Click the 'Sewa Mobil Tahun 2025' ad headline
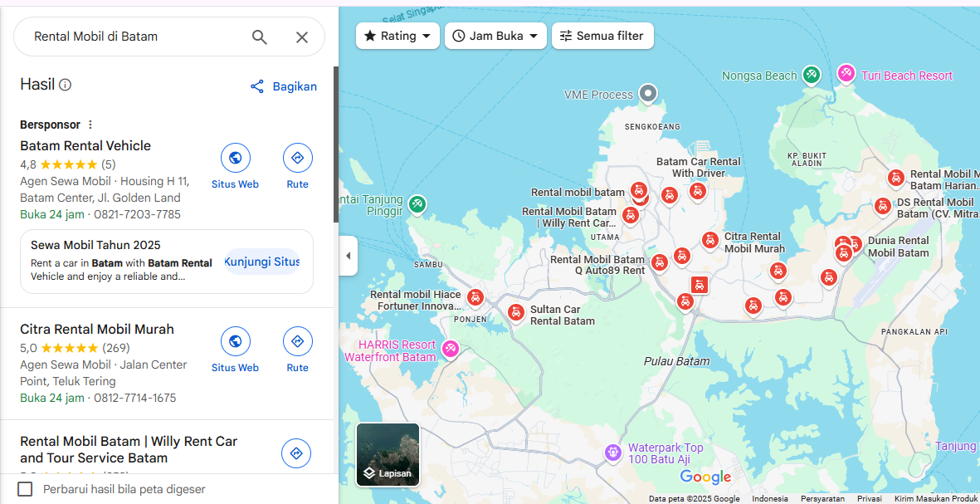Viewport: 980px width, 504px height. (95, 244)
